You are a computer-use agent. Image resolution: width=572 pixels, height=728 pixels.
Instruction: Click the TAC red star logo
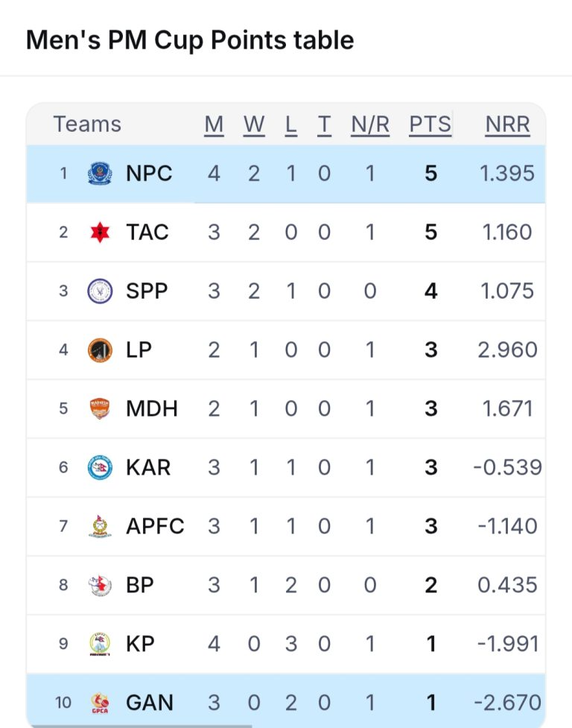click(x=100, y=232)
